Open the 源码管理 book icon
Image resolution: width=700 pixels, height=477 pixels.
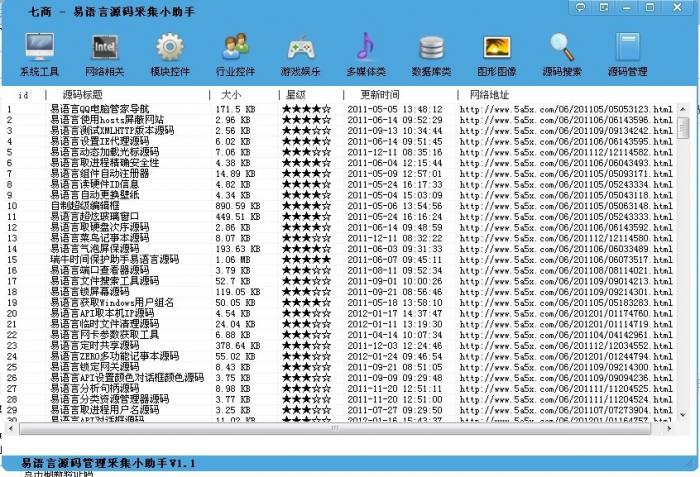[627, 46]
